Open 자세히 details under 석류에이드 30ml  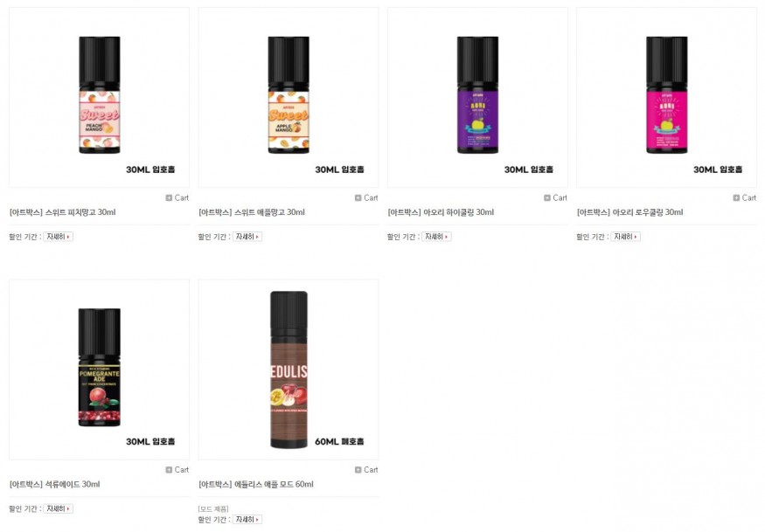click(x=58, y=509)
